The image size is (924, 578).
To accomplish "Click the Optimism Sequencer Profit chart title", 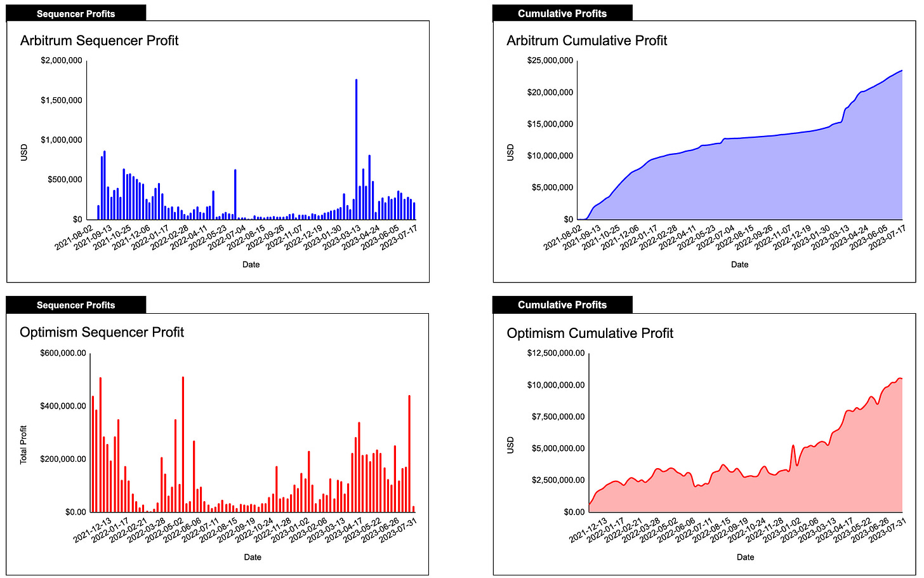I will [x=102, y=332].
